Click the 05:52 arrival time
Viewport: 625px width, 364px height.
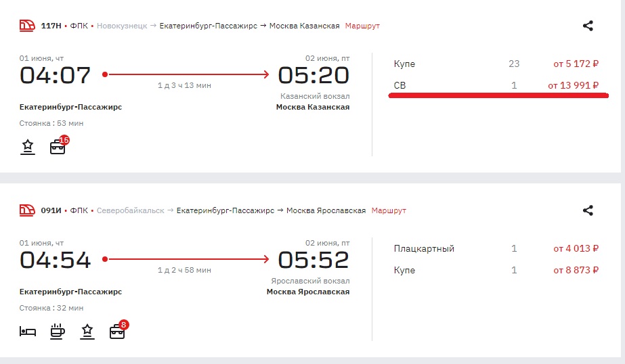(x=314, y=260)
